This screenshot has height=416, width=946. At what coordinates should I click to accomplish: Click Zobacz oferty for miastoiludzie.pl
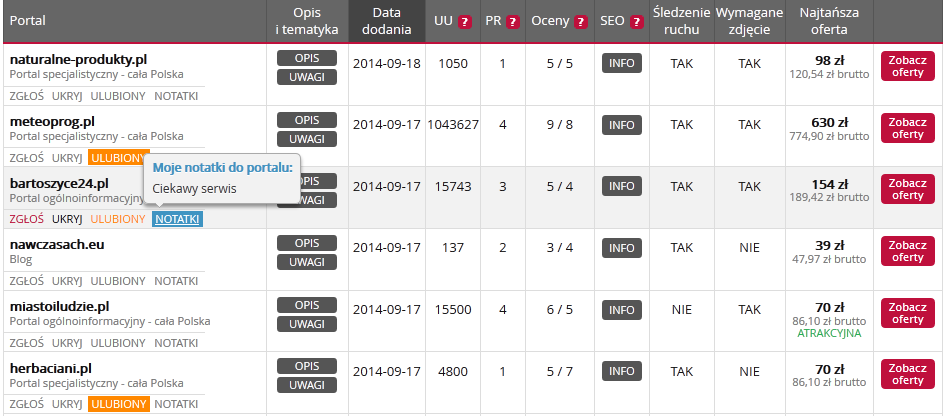coord(908,313)
